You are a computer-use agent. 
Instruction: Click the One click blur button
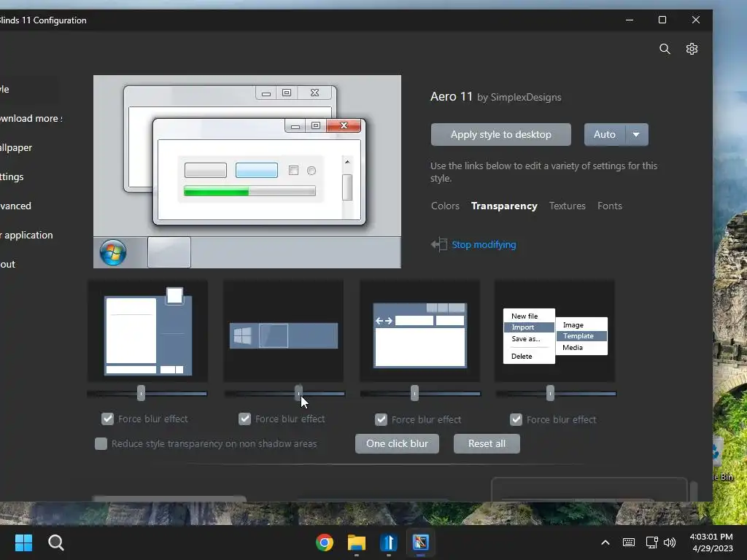pos(397,444)
